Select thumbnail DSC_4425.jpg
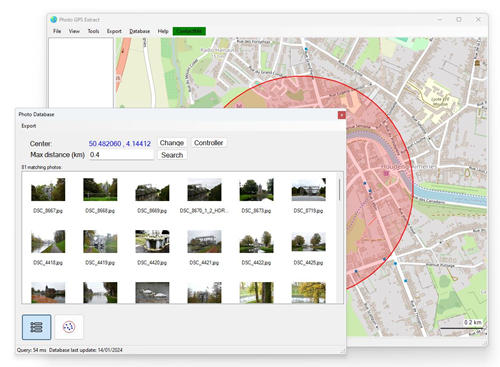The width and height of the screenshot is (500, 367). 308,241
